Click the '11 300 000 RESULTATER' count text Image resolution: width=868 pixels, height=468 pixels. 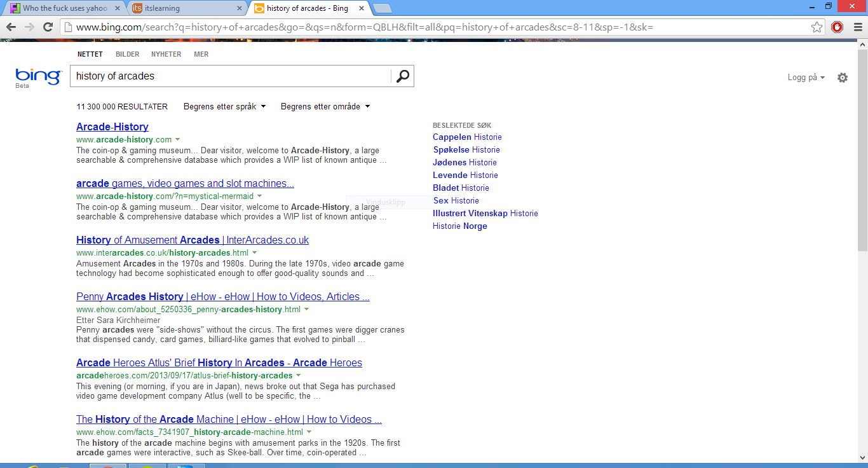122,106
